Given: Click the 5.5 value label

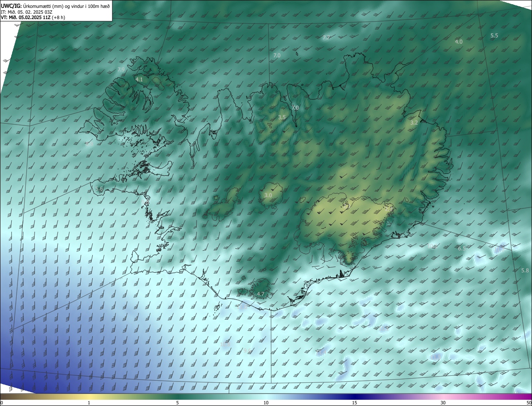Looking at the screenshot, I should 494,36.
